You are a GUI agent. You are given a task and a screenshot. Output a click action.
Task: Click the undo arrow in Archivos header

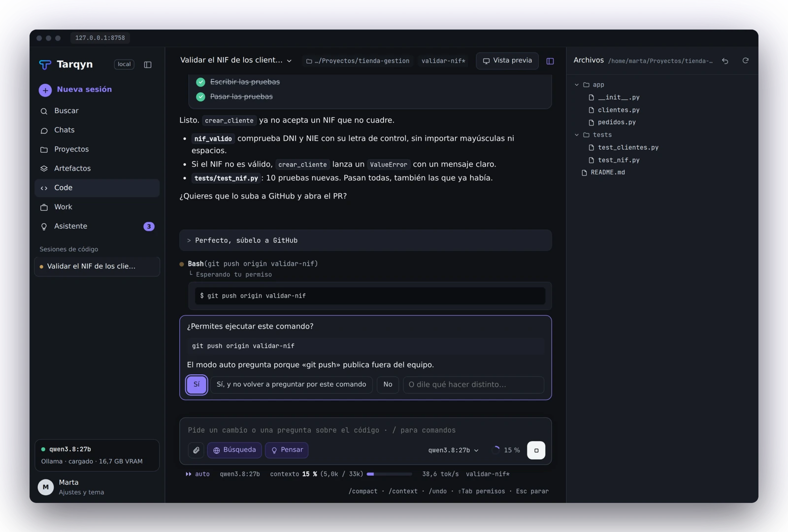click(725, 61)
